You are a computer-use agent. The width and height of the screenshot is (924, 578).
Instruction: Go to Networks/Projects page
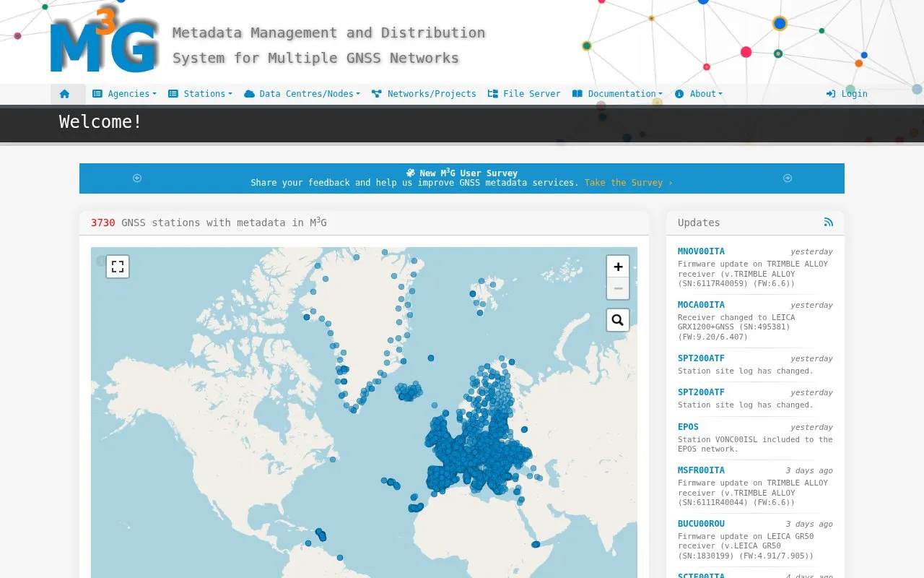pos(424,94)
